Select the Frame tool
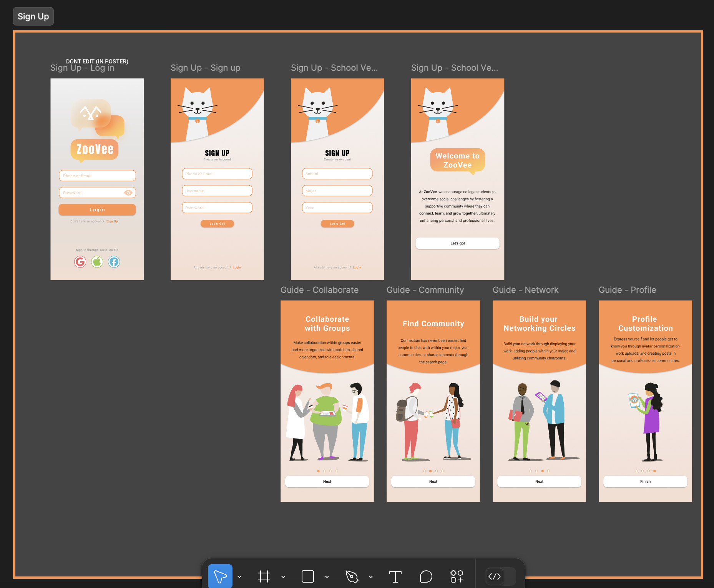 (x=264, y=576)
